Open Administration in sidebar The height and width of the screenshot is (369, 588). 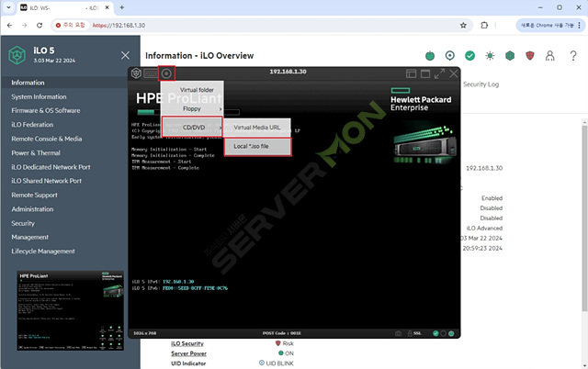pos(32,209)
